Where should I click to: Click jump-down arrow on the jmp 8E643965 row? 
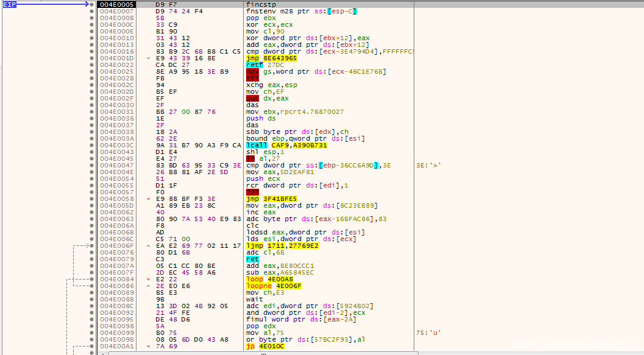click(x=150, y=58)
